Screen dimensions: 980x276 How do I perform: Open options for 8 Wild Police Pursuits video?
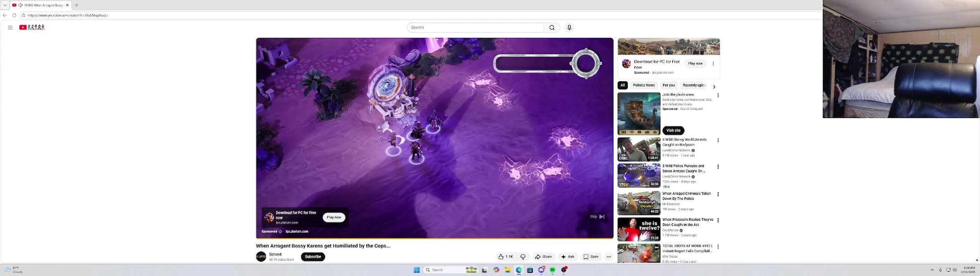point(718,167)
